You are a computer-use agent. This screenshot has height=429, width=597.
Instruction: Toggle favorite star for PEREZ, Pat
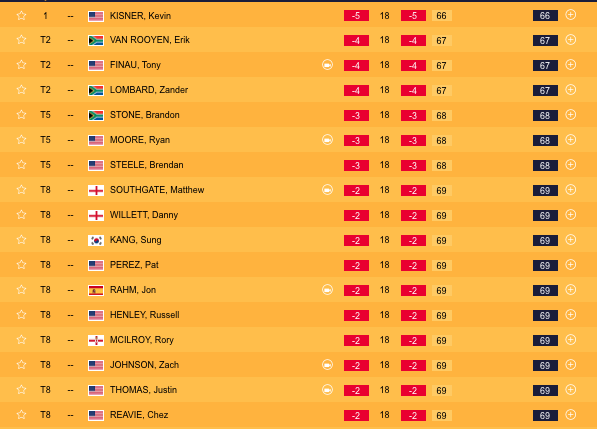coord(21,265)
